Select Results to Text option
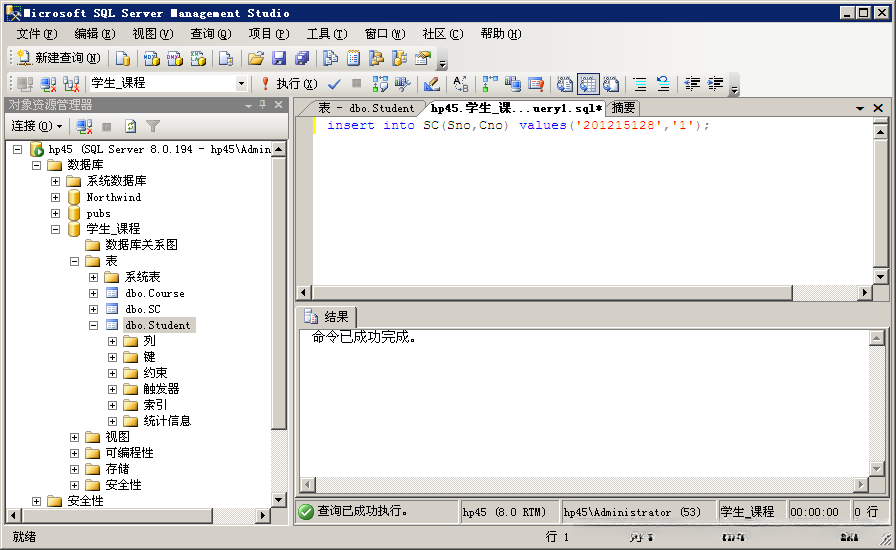The image size is (896, 550). coord(565,84)
